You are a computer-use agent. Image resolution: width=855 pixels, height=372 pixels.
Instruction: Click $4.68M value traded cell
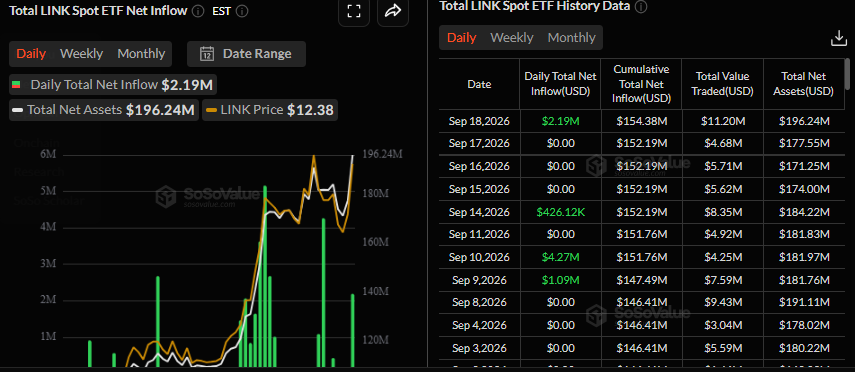(722, 143)
